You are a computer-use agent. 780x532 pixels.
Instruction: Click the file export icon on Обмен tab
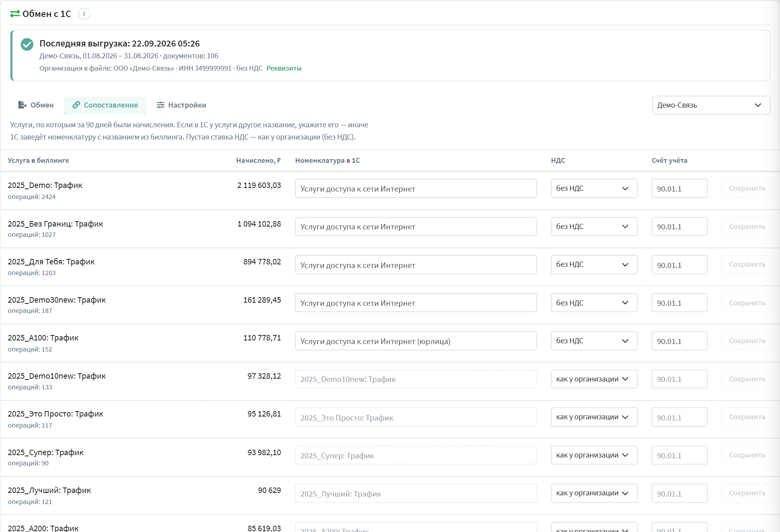pos(22,105)
